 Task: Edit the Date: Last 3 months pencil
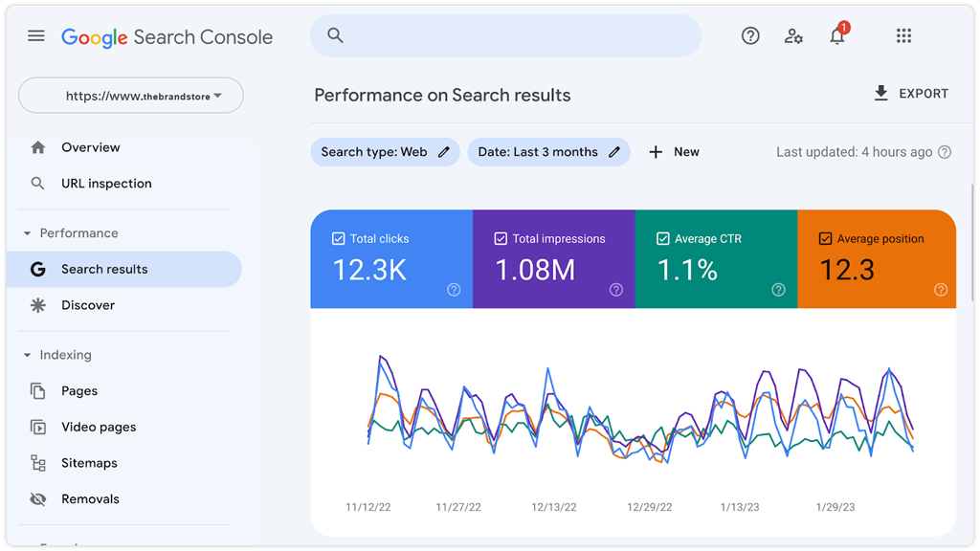(x=614, y=152)
